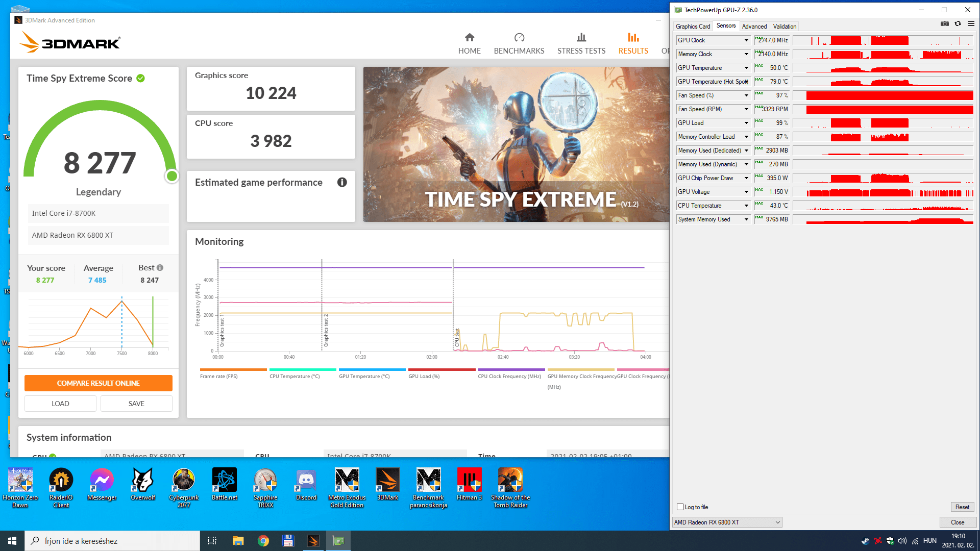980x551 pixels.
Task: Click the Frame rate (FPS) legend color bar
Action: (233, 369)
